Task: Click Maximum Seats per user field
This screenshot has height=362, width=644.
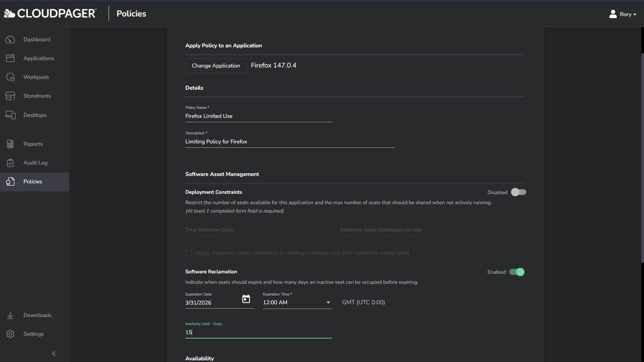Action: 414,230
